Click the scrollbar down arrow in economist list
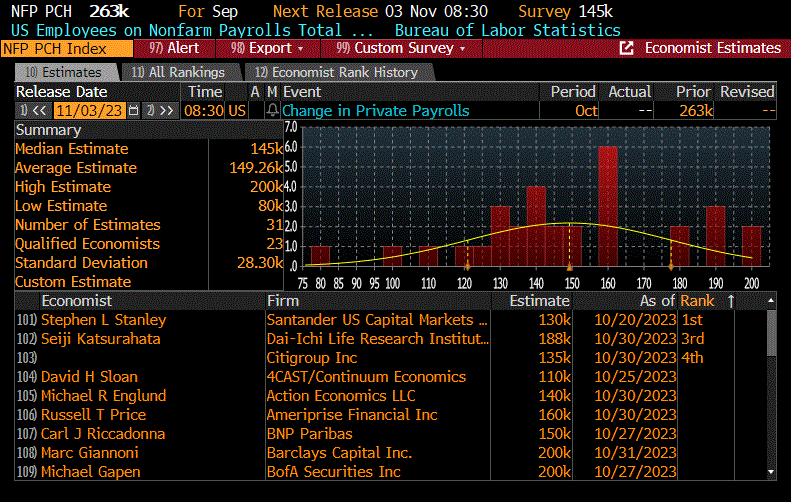This screenshot has height=502, width=791. click(771, 472)
